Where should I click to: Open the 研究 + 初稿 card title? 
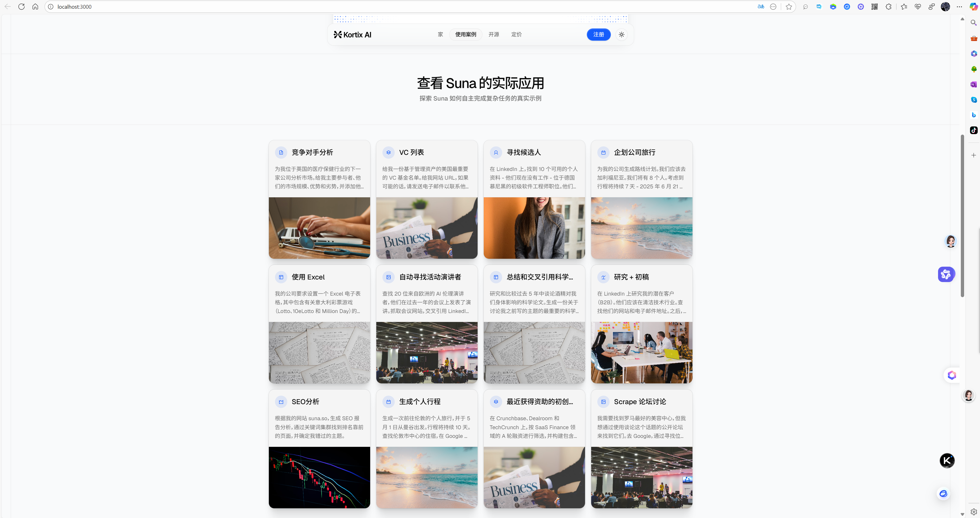(x=631, y=277)
